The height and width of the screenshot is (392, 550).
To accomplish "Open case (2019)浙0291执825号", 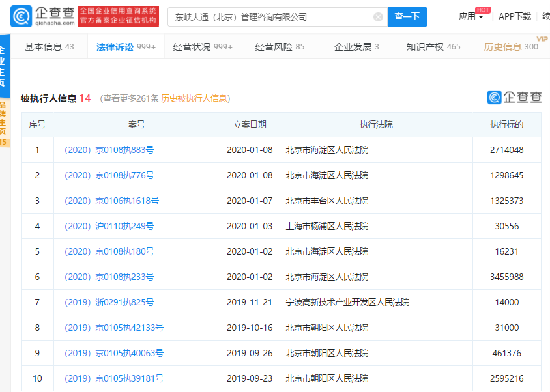I will point(109,302).
